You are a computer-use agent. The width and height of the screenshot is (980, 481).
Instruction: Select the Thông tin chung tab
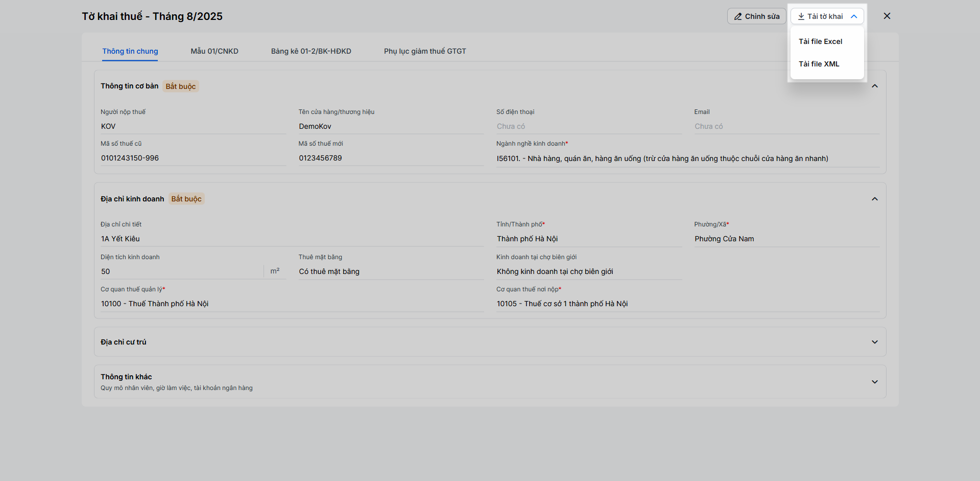tap(130, 51)
